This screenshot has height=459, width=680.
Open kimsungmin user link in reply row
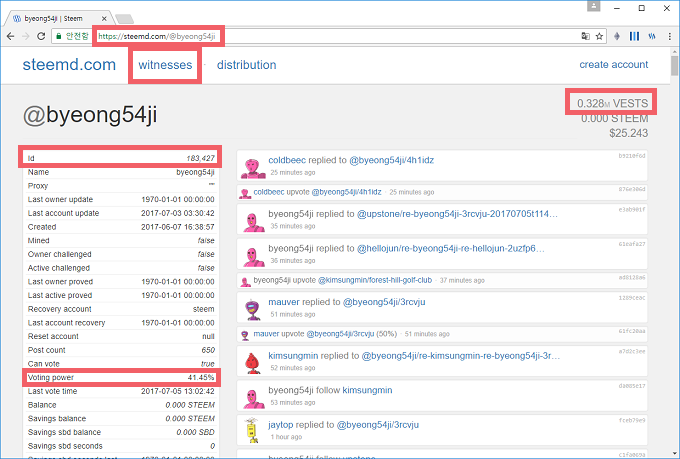(x=293, y=356)
